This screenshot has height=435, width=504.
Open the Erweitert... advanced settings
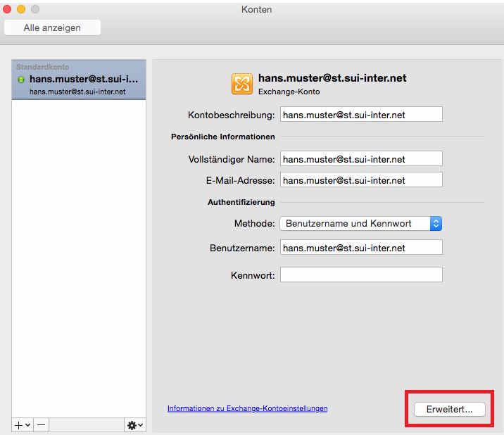tap(449, 409)
